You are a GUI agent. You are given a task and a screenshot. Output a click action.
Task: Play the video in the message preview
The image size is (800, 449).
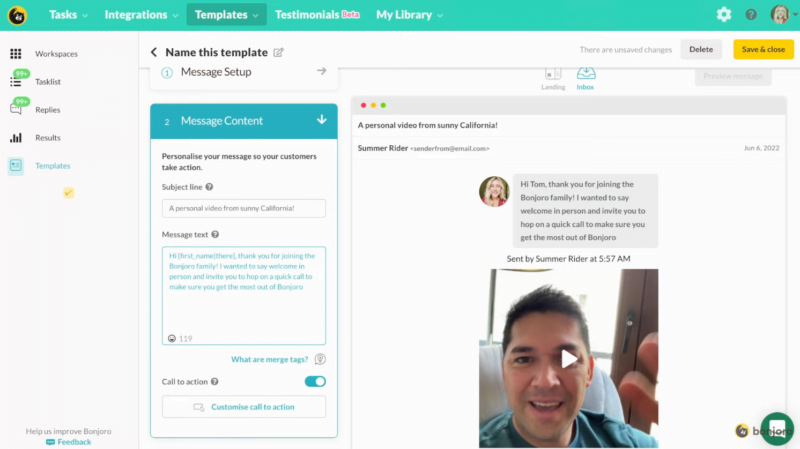[568, 358]
